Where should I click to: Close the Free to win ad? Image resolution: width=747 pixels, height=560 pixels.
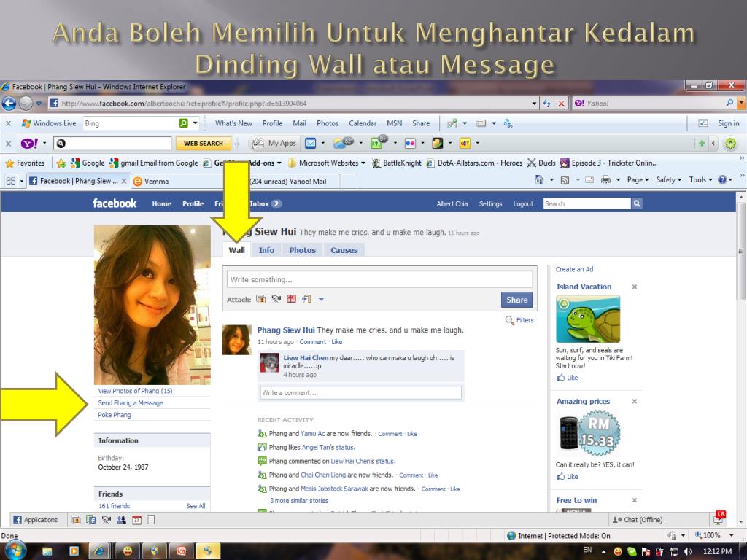[x=635, y=500]
